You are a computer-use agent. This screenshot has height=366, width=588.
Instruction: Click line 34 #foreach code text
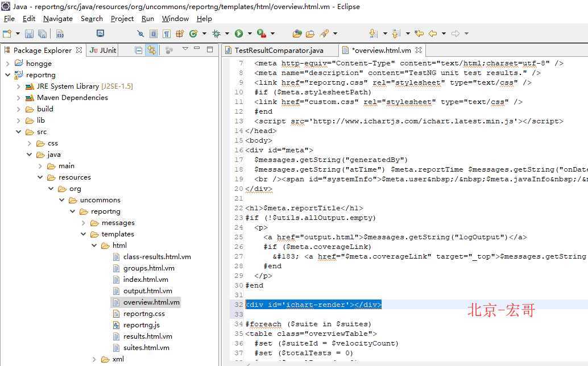(x=308, y=324)
